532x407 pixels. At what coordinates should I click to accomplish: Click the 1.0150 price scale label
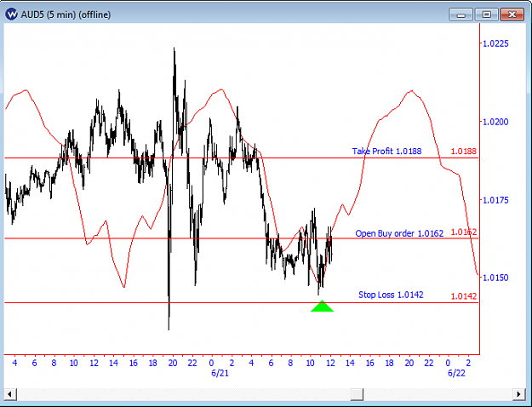point(495,278)
